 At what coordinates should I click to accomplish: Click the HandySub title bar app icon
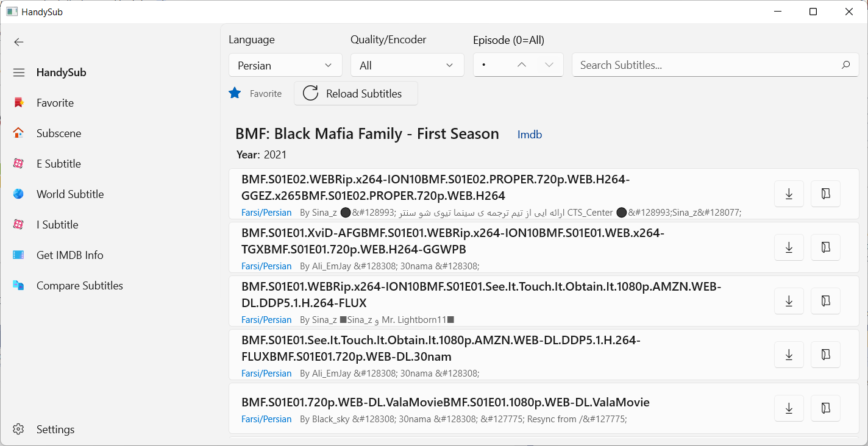[12, 12]
